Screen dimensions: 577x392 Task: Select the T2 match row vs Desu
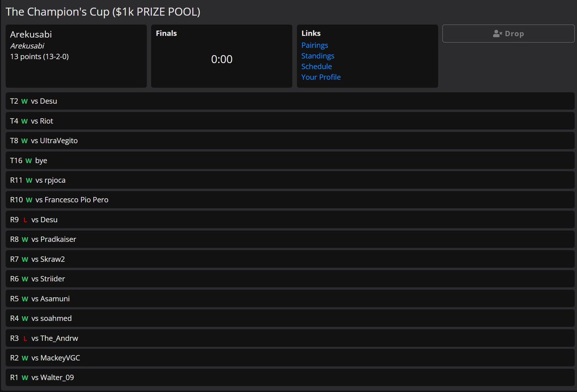(290, 101)
